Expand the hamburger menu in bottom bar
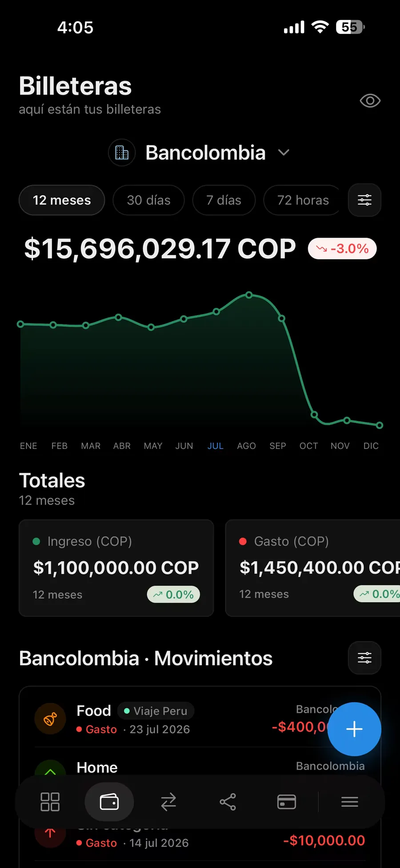 [x=350, y=802]
